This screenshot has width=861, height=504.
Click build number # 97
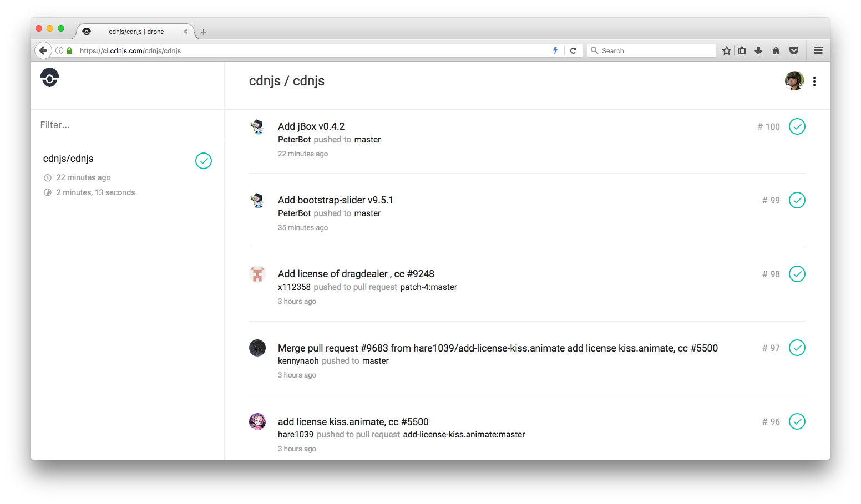pyautogui.click(x=771, y=348)
